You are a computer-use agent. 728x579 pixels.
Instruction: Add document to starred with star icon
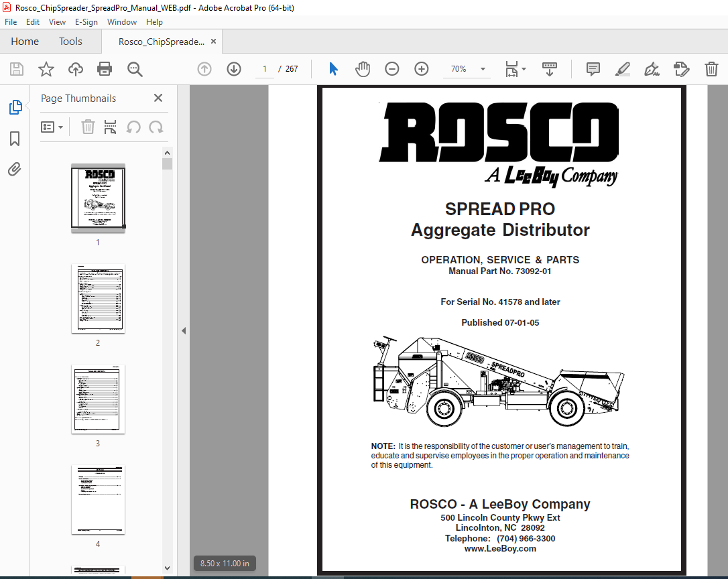(x=46, y=69)
